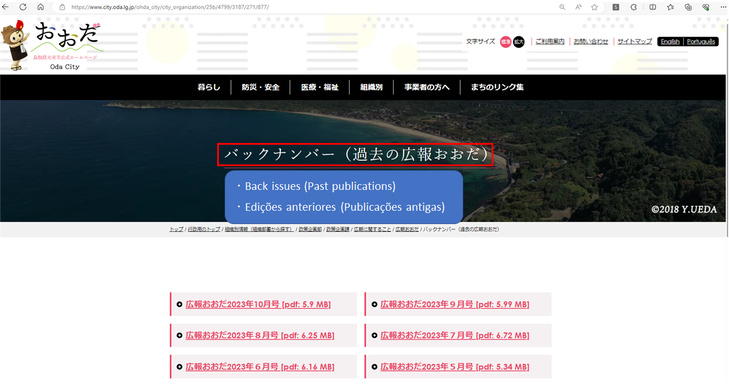Open the 事業者の方へ menu
This screenshot has width=729, height=385.
click(x=427, y=87)
